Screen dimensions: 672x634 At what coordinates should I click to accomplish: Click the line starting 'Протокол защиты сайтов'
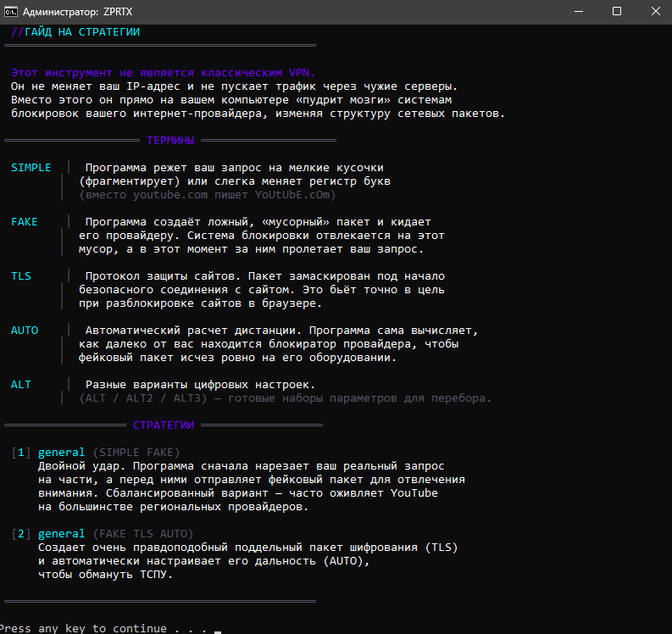coord(265,276)
